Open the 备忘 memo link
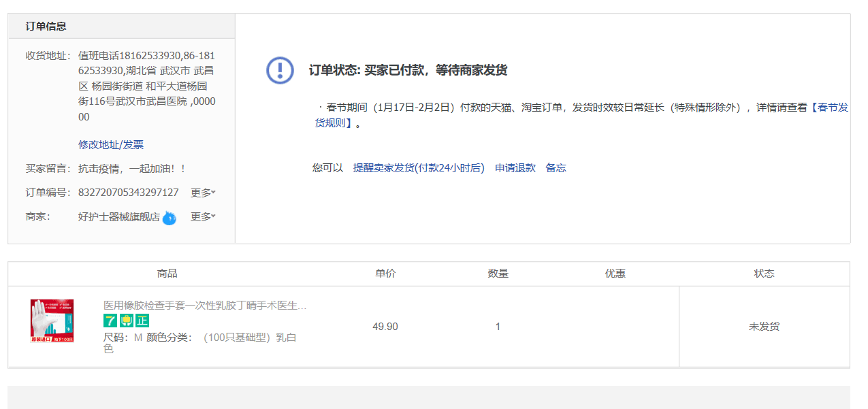868x409 pixels. tap(556, 167)
